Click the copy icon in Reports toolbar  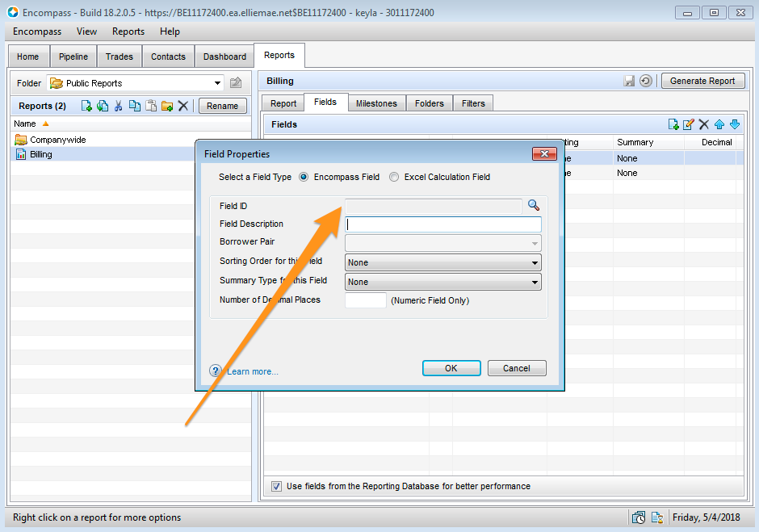pyautogui.click(x=135, y=106)
